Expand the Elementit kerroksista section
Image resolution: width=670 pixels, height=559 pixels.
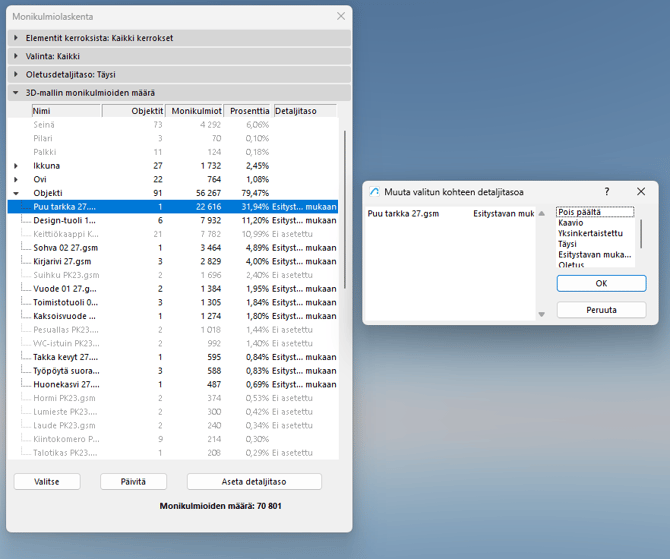pos(16,38)
